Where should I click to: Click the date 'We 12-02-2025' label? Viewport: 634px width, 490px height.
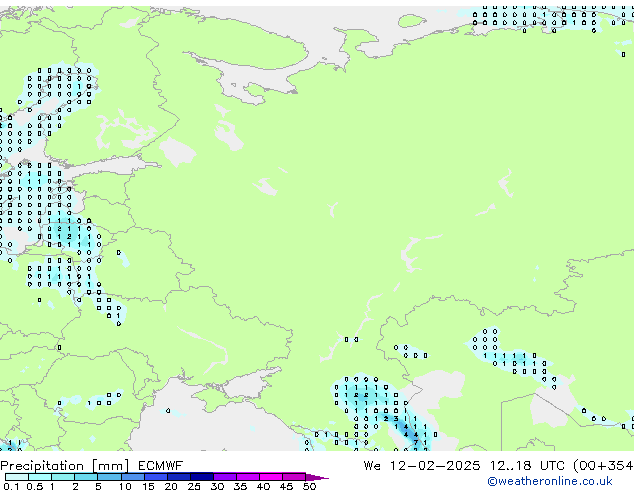click(x=422, y=465)
